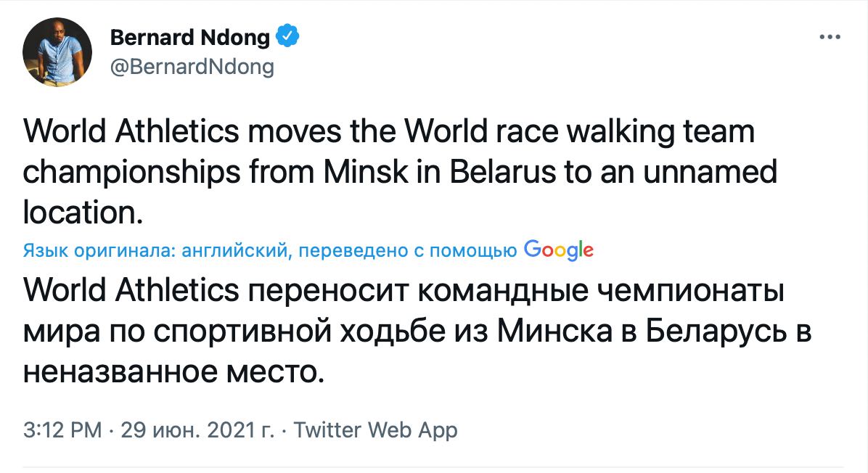Open Bernard Ndong's profile photo
This screenshot has height=473, width=868.
pos(57,52)
